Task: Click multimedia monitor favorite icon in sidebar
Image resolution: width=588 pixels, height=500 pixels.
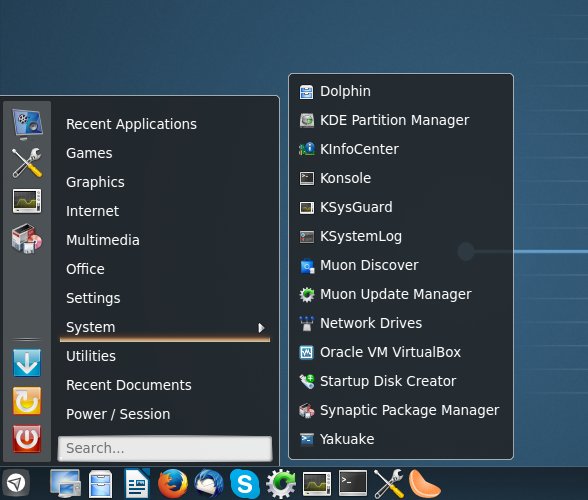Action: pyautogui.click(x=27, y=123)
